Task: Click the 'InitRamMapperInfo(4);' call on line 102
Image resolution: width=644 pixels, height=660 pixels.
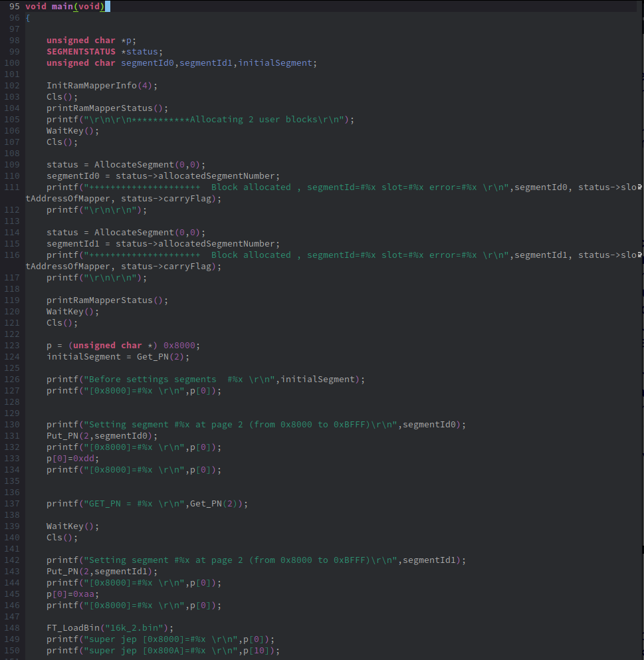Action: pyautogui.click(x=102, y=86)
